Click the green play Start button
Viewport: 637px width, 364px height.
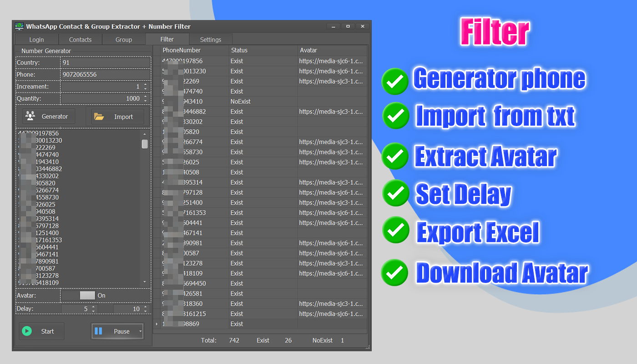click(x=41, y=331)
